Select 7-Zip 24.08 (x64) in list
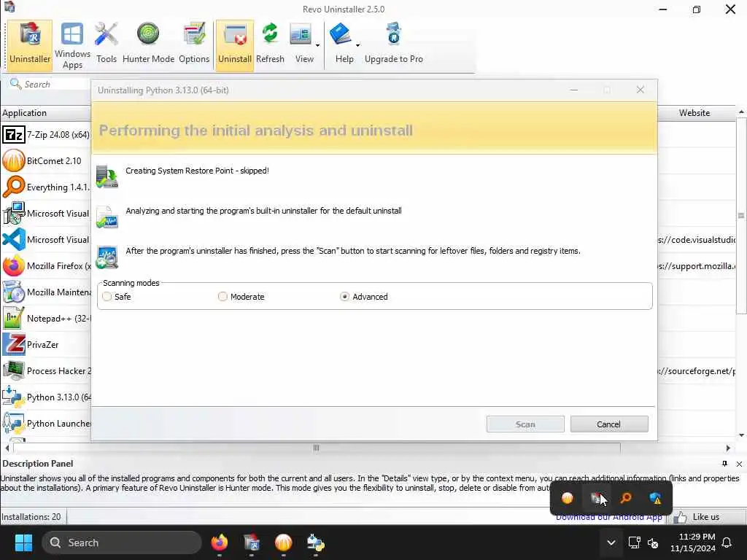Screen dimensions: 747x560 (x=46, y=135)
